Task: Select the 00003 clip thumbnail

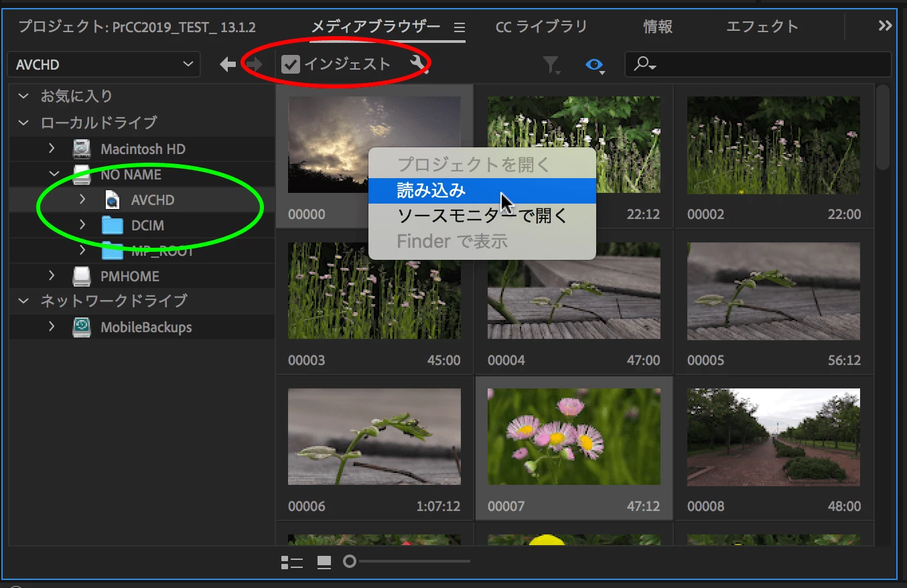Action: pyautogui.click(x=374, y=291)
